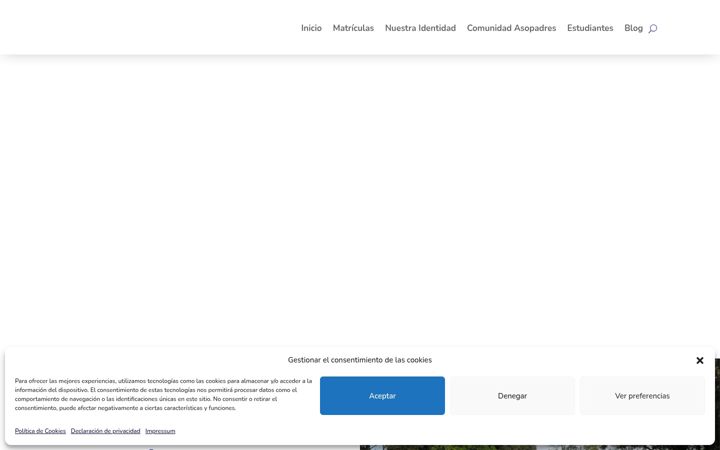Open the search magnifier icon in header

652,28
